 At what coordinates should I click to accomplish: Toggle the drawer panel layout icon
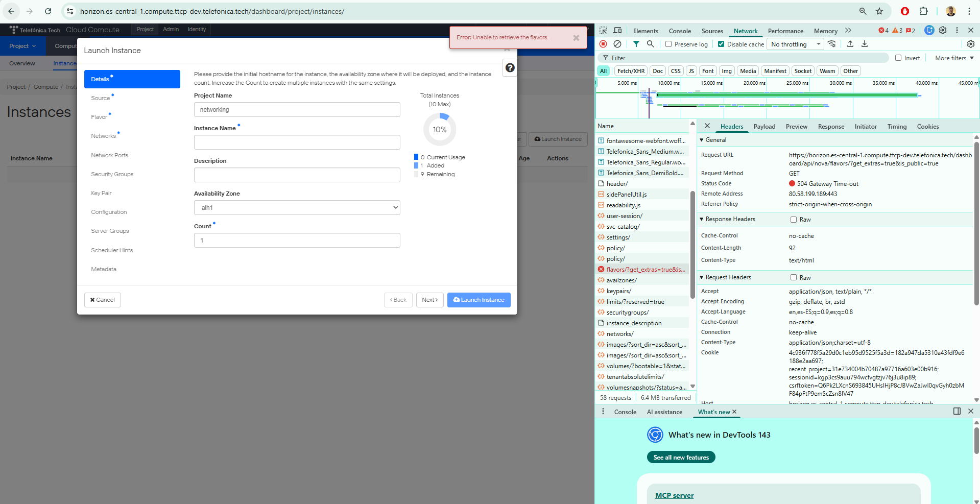[x=957, y=411]
